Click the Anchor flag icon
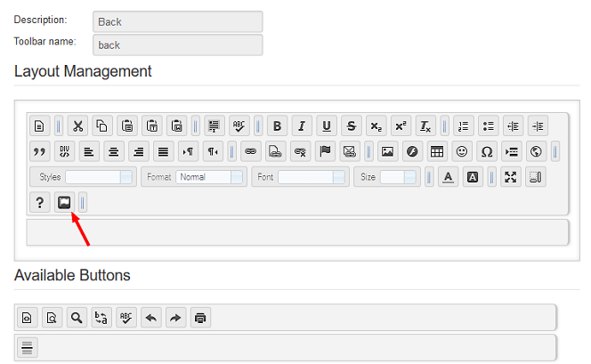 point(325,151)
